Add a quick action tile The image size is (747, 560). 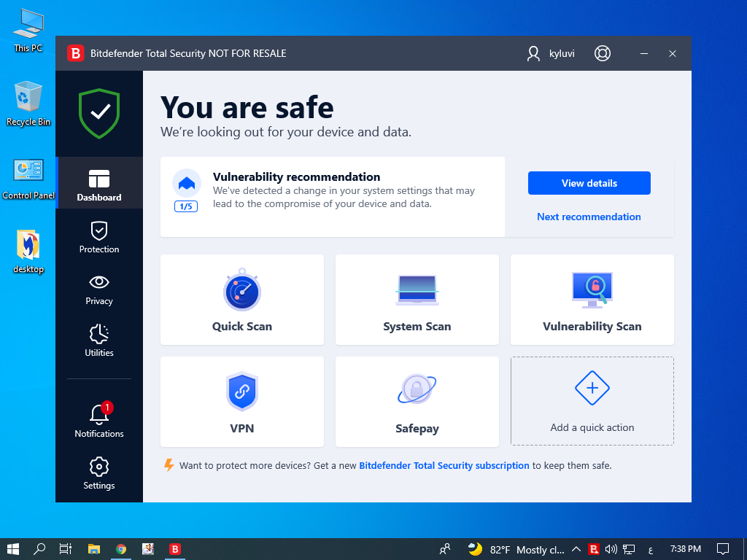592,401
